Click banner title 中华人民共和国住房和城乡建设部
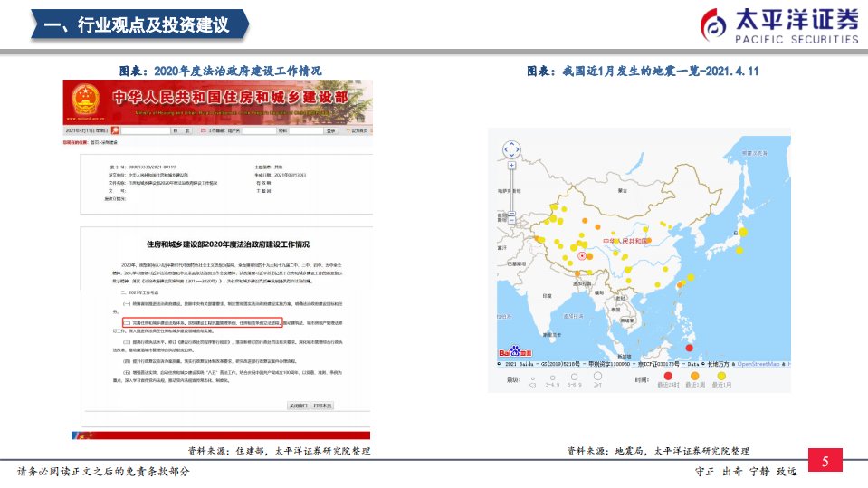868x488 pixels. [x=230, y=97]
